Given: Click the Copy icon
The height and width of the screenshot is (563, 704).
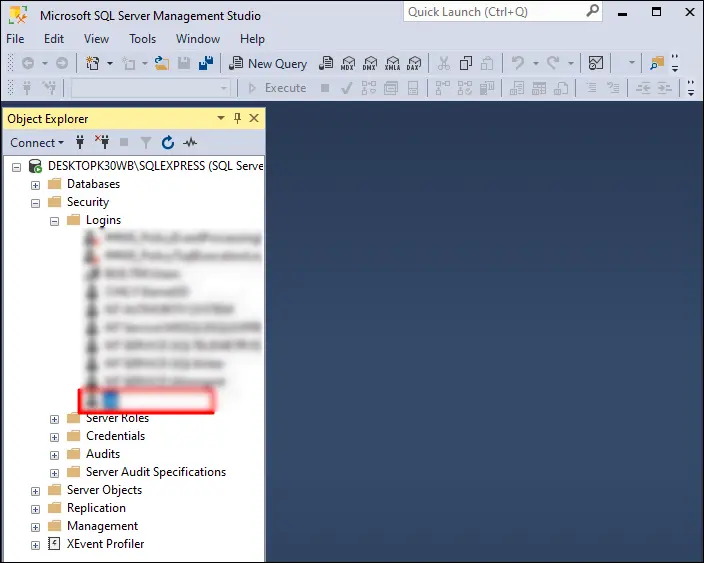Looking at the screenshot, I should [466, 63].
